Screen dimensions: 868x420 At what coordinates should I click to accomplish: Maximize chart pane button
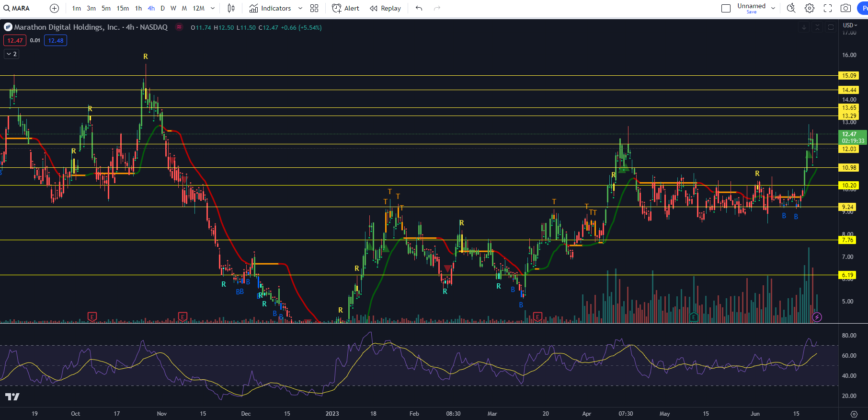pos(831,27)
